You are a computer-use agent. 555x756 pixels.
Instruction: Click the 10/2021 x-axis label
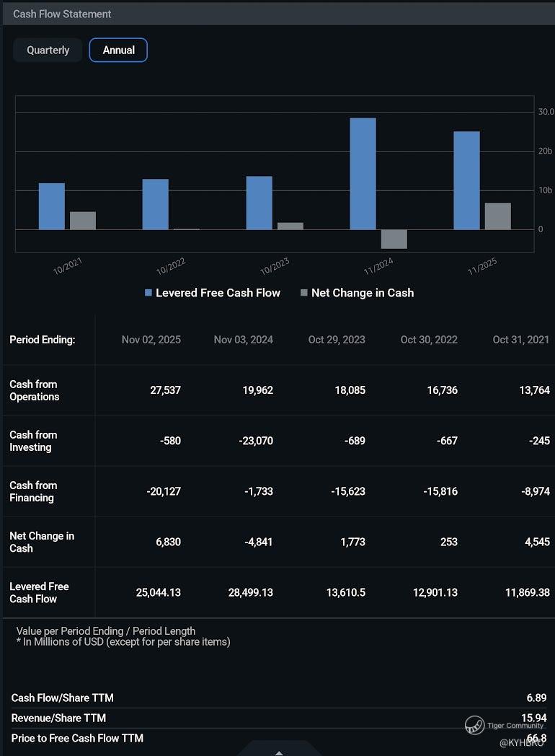[x=68, y=266]
